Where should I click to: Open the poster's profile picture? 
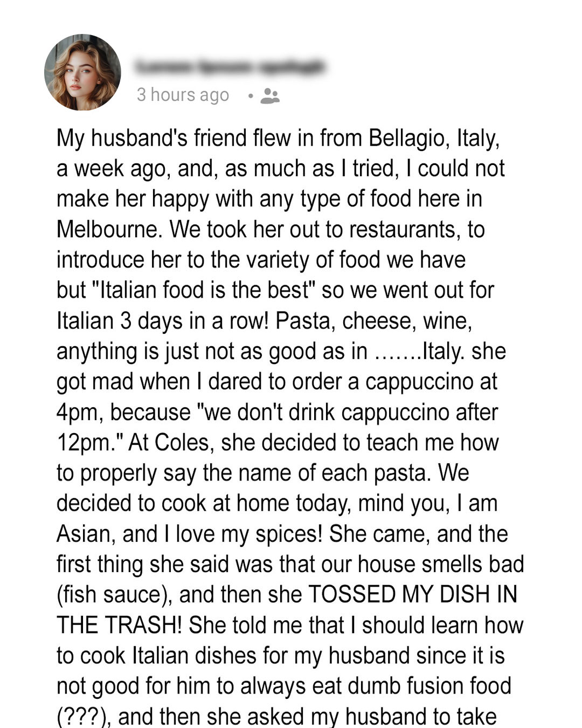point(82,72)
